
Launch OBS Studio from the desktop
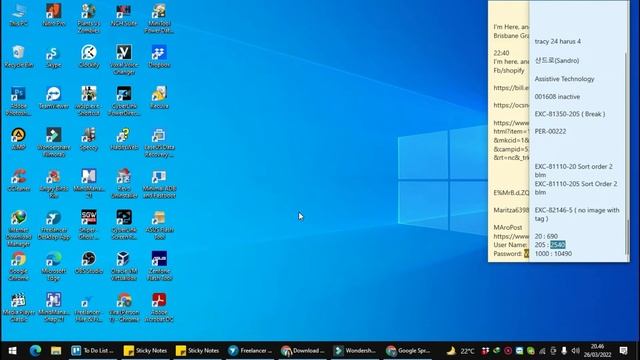click(x=89, y=262)
